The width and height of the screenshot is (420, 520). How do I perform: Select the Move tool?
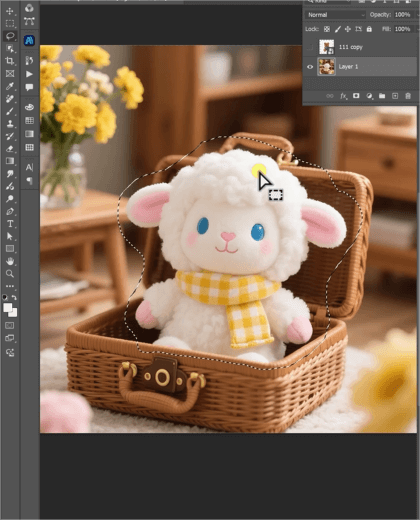coord(10,11)
